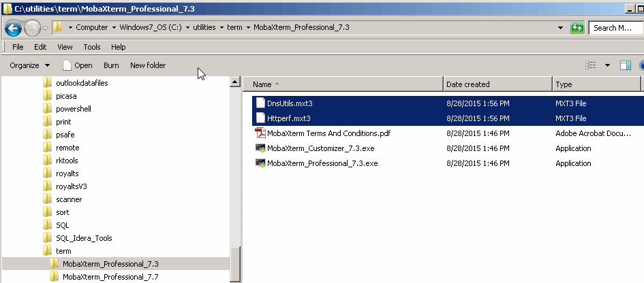Click the Burn button
Viewport: 644px width, 283px height.
tap(111, 65)
